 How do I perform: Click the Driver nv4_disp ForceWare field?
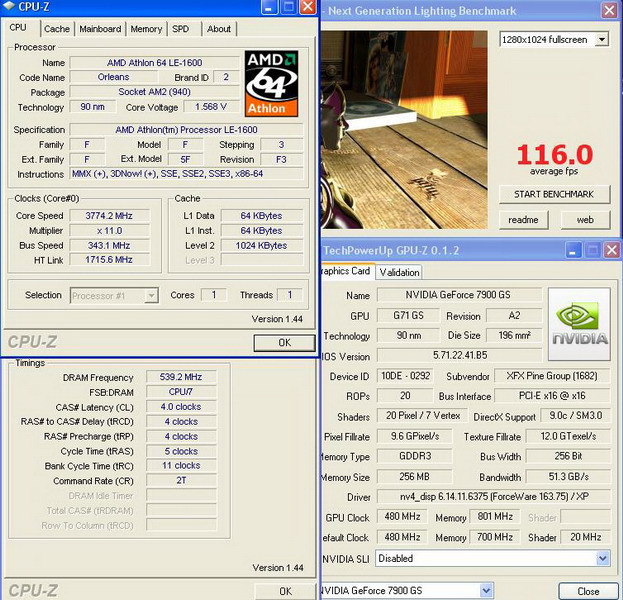click(494, 496)
